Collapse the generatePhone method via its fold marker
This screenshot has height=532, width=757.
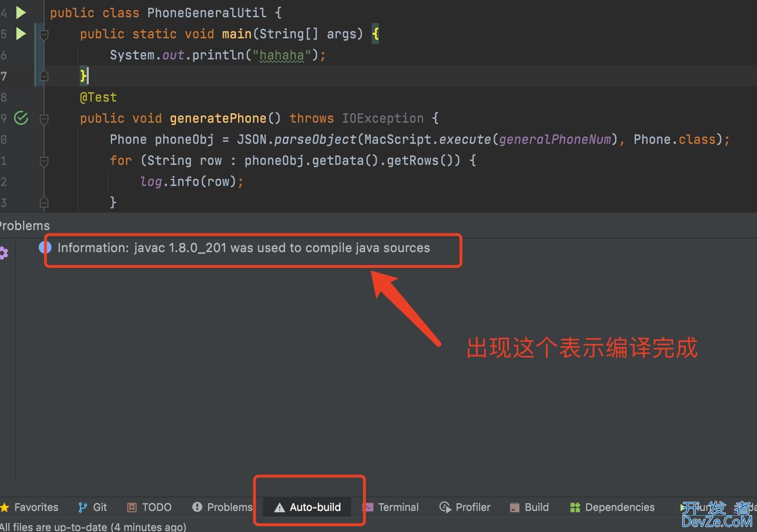pos(44,118)
